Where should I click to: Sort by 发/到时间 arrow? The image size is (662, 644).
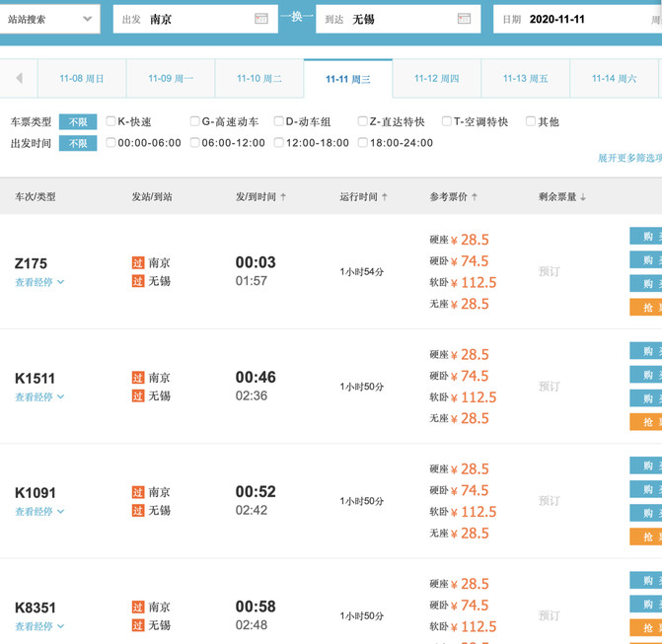point(283,196)
